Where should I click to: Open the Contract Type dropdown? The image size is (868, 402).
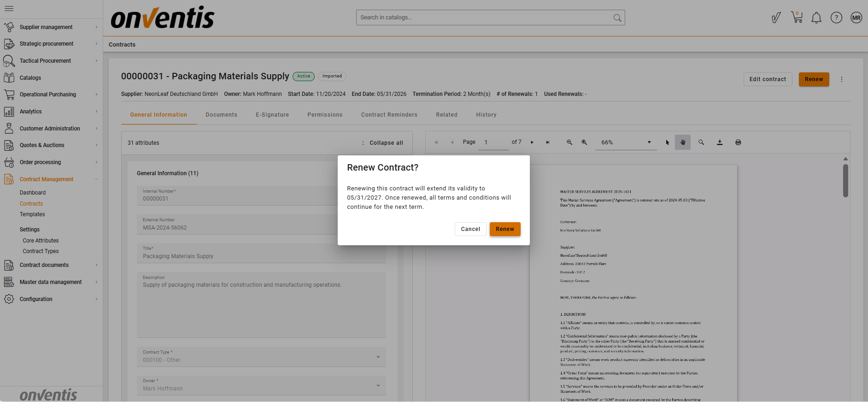pyautogui.click(x=378, y=357)
